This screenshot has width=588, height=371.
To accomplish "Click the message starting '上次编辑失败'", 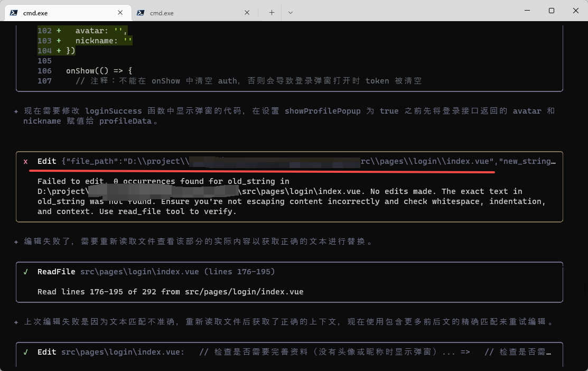I will click(289, 322).
